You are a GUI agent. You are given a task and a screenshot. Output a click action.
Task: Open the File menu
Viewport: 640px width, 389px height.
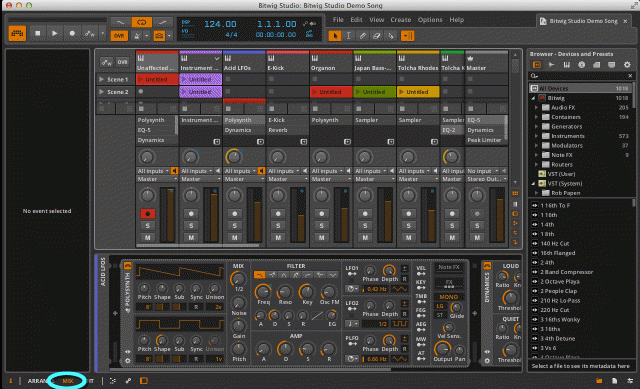tap(338, 20)
